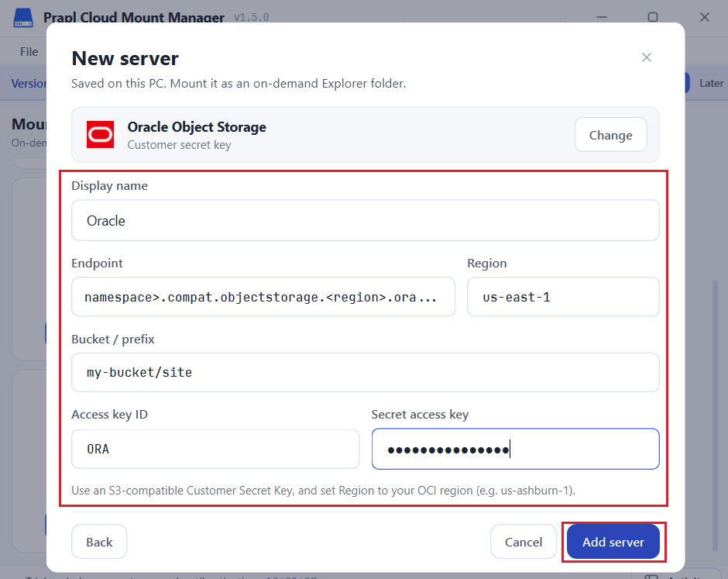Click the v1.5.0 version label
The image size is (728, 579).
pyautogui.click(x=251, y=18)
